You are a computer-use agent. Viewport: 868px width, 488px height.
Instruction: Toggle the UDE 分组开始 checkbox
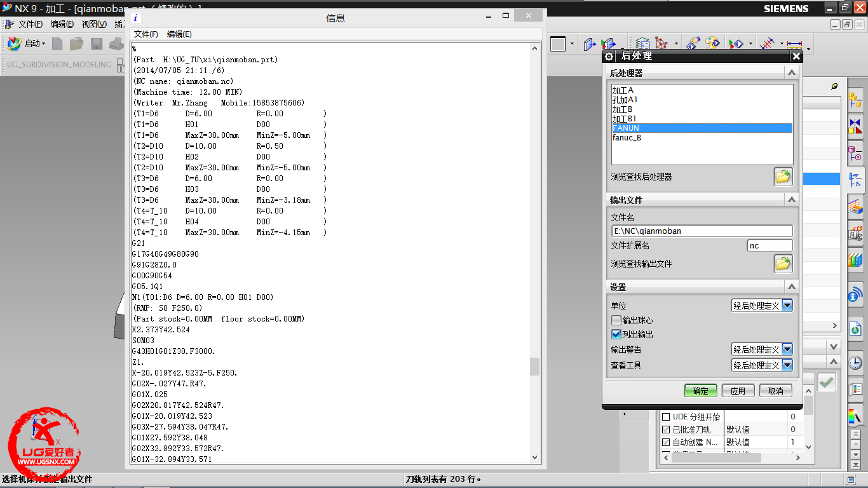pos(666,417)
